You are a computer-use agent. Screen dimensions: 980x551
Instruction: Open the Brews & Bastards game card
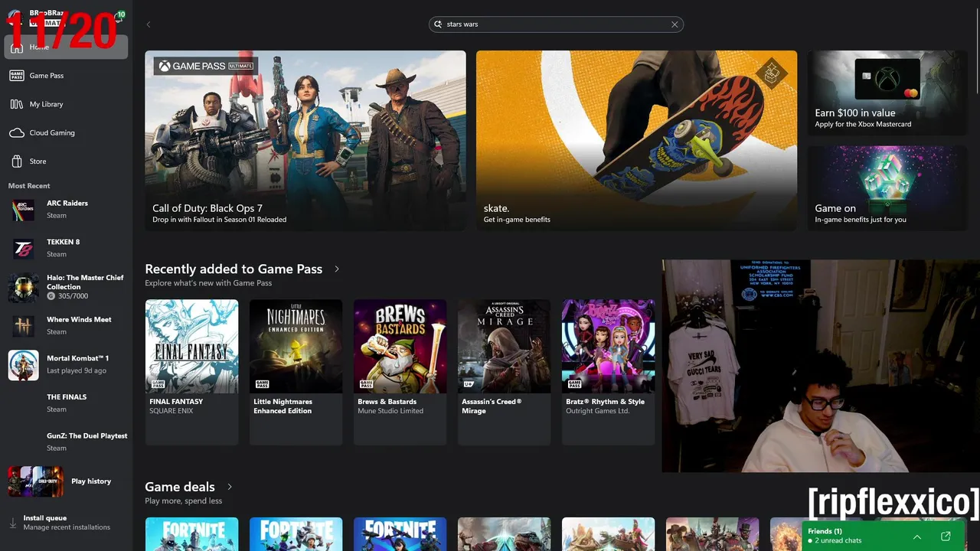[x=400, y=372]
